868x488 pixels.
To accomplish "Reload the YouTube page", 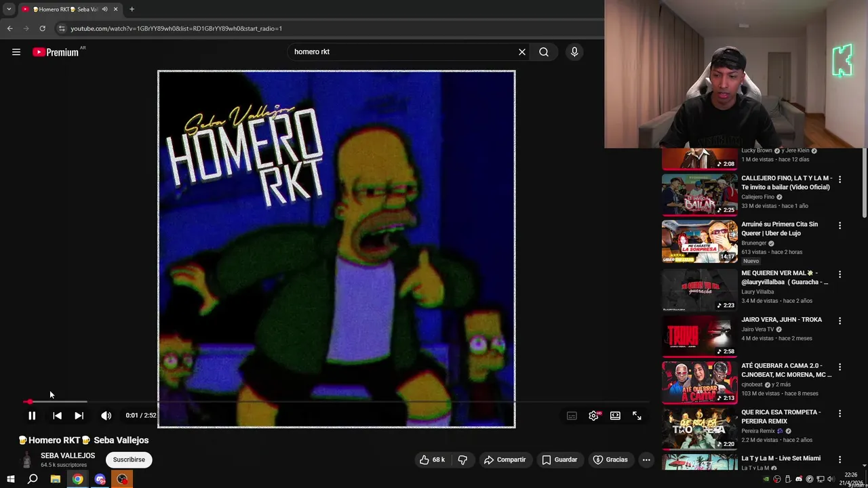I will tap(42, 28).
